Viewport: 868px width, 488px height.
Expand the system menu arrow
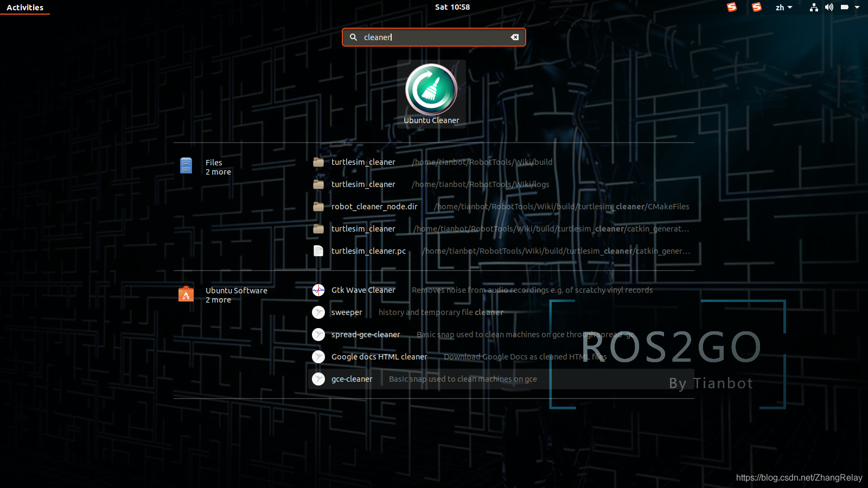[x=857, y=7]
